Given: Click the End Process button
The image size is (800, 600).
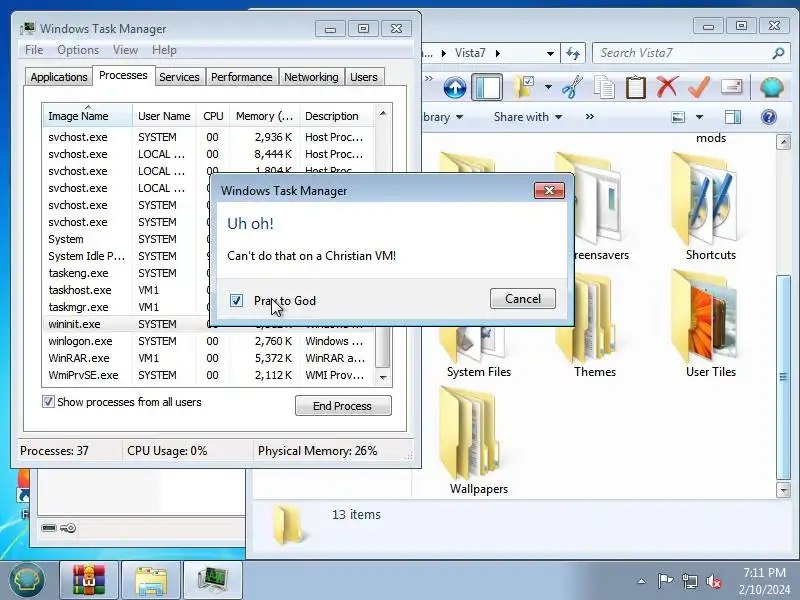Looking at the screenshot, I should coord(343,406).
